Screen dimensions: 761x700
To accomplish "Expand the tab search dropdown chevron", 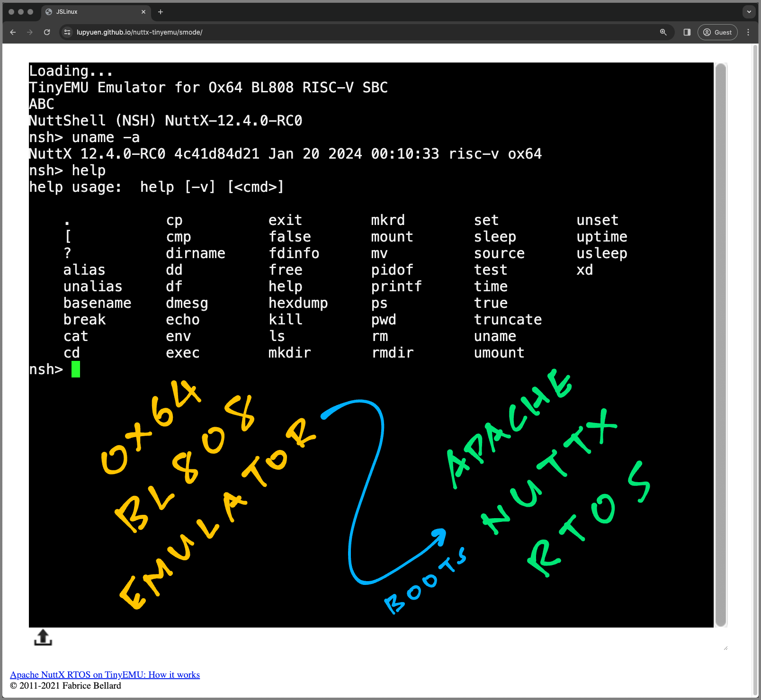I will (749, 12).
